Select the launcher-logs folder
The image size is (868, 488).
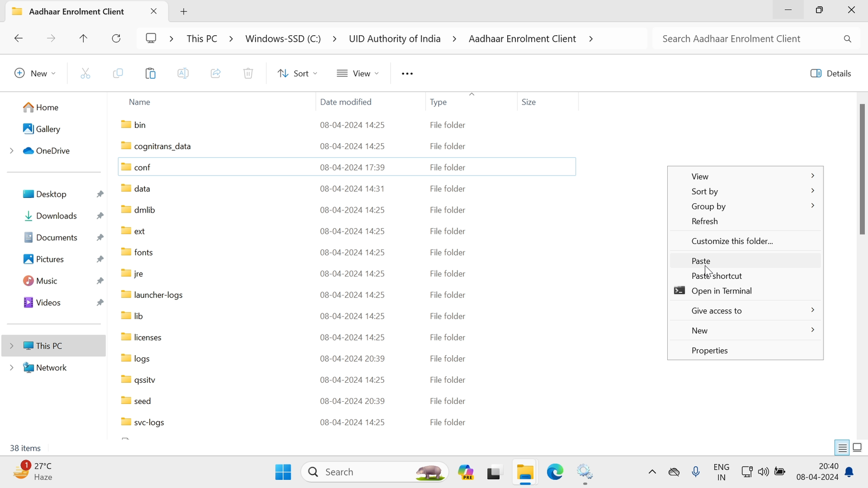pos(347,294)
